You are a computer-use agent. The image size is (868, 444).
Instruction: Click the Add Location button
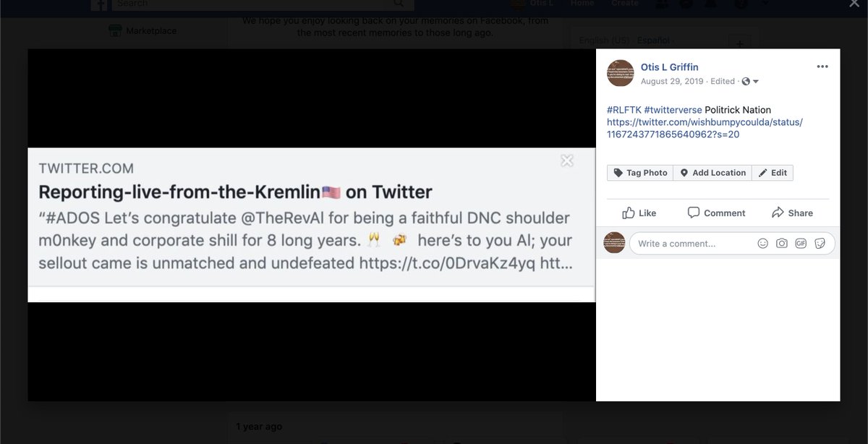click(x=712, y=173)
